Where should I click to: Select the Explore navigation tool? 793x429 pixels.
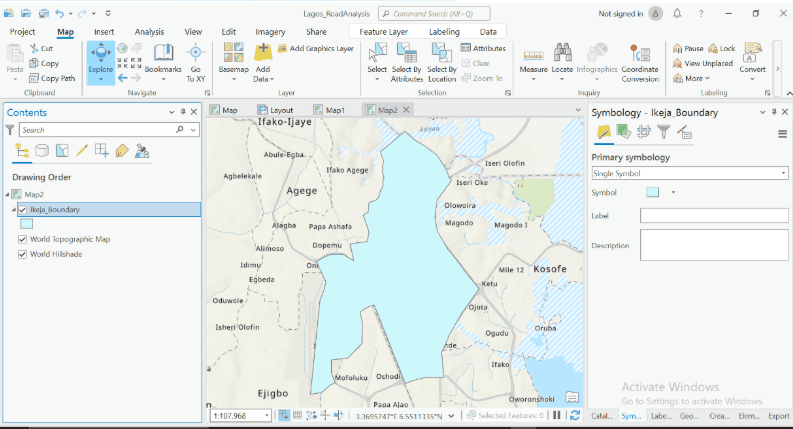(x=101, y=56)
